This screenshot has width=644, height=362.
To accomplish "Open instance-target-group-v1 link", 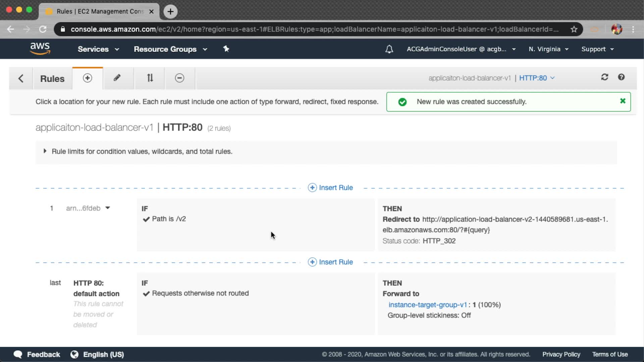I will pyautogui.click(x=428, y=305).
